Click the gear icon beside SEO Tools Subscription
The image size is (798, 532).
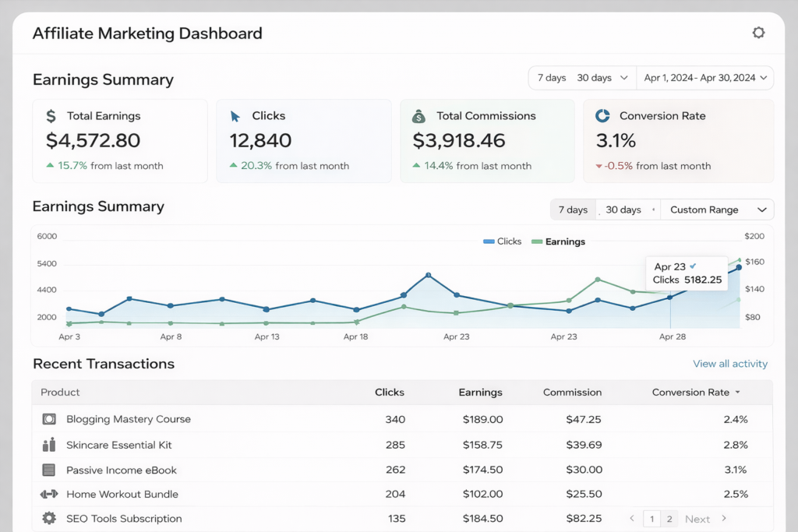click(48, 519)
